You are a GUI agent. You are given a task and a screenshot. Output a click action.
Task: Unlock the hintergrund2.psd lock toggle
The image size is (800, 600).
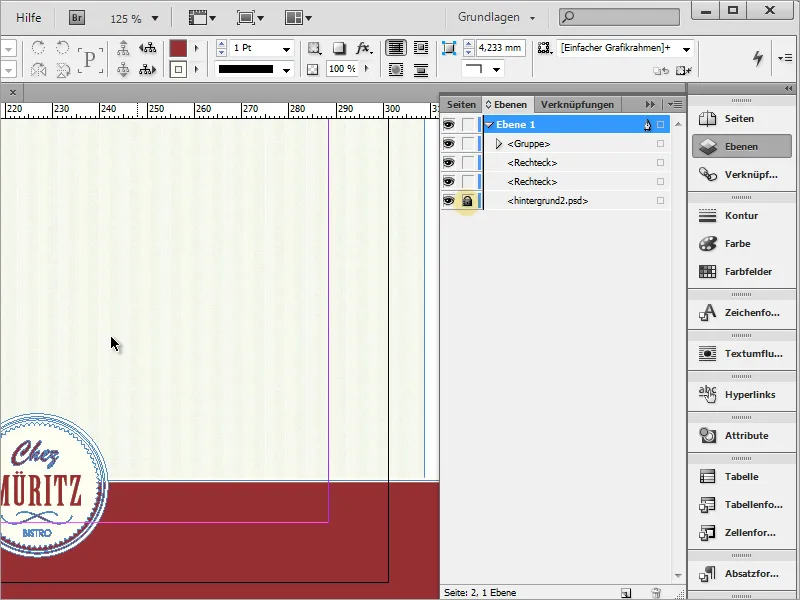coord(467,201)
